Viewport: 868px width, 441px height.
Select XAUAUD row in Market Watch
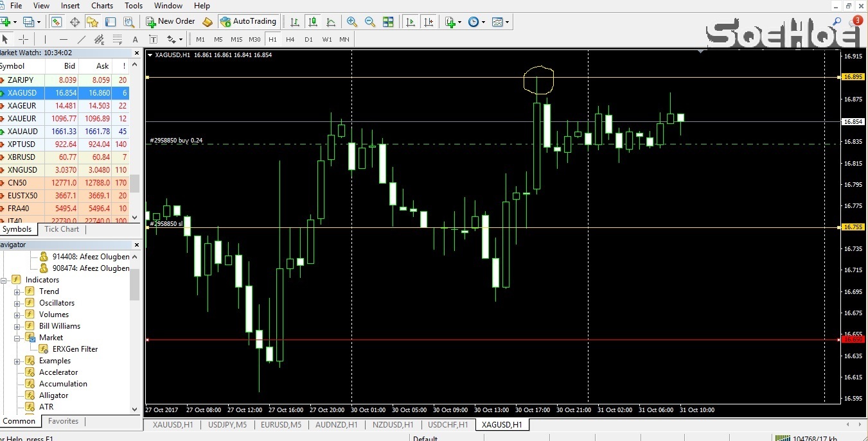point(22,132)
